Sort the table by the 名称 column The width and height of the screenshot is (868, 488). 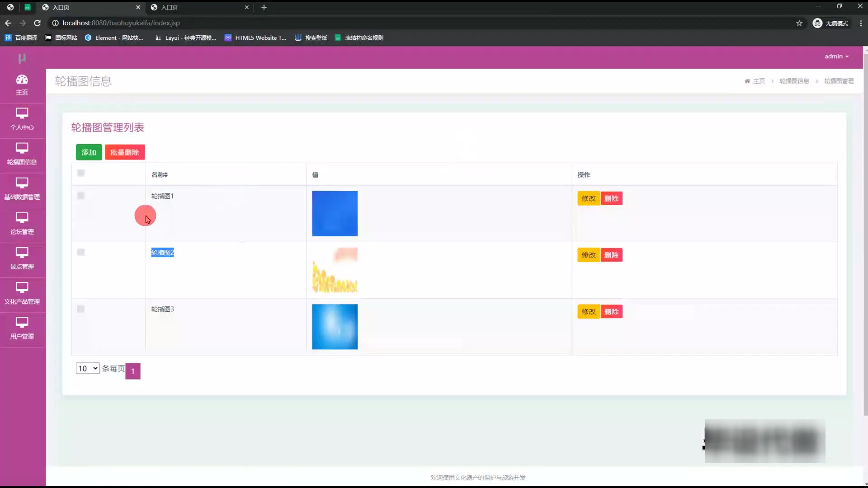(x=160, y=175)
